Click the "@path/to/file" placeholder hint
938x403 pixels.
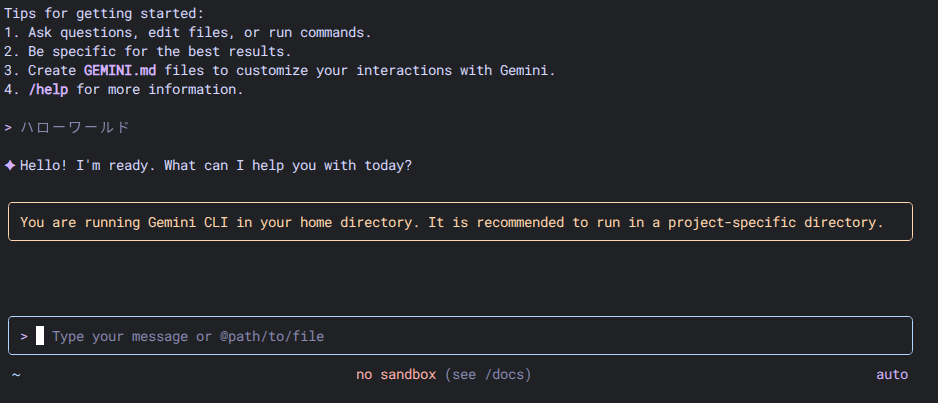(x=272, y=337)
